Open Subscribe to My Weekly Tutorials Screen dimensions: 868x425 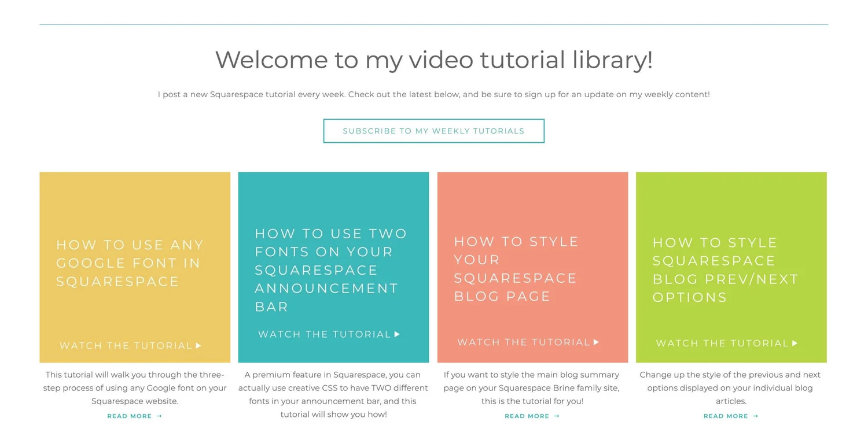coord(433,131)
